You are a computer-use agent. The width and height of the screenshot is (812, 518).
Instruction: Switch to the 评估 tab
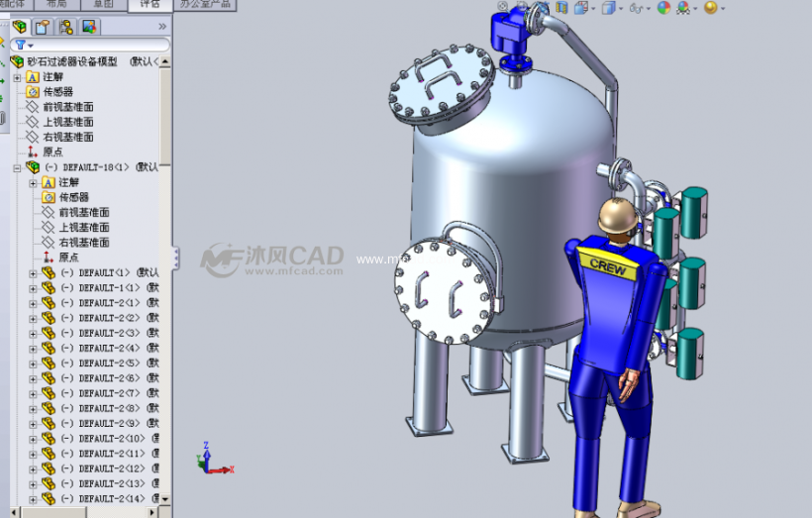click(150, 4)
